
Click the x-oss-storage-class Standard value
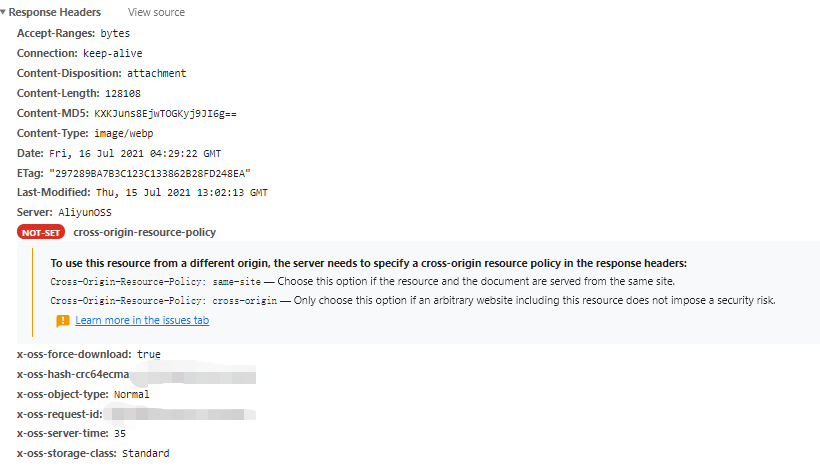(x=146, y=453)
